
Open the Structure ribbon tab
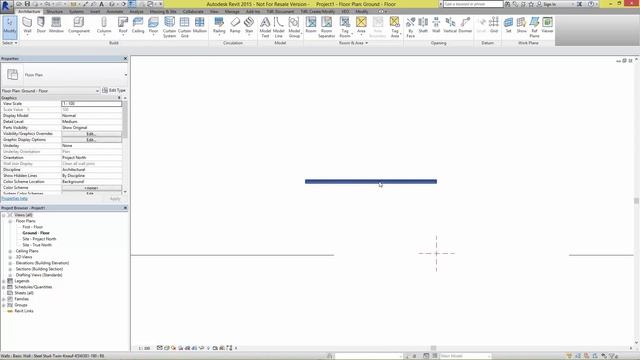(x=54, y=11)
